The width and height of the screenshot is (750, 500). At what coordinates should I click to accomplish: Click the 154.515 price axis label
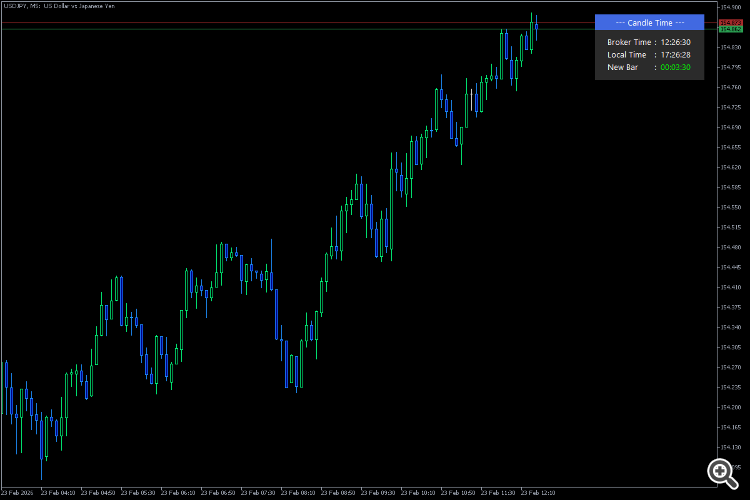point(730,227)
